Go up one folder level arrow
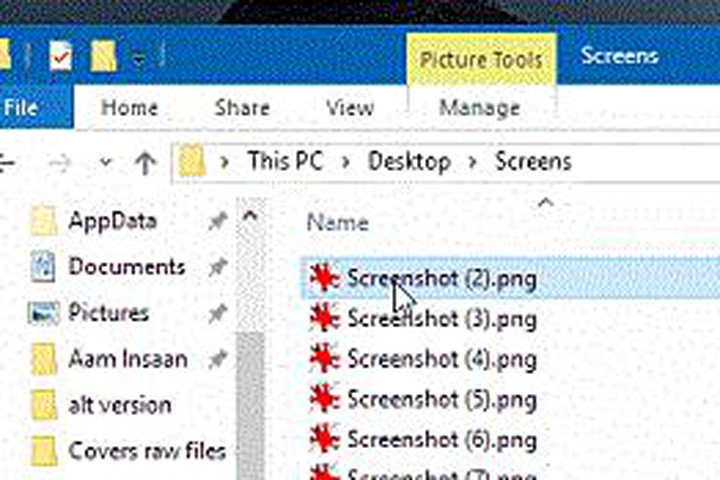The height and width of the screenshot is (480, 720). point(146,163)
